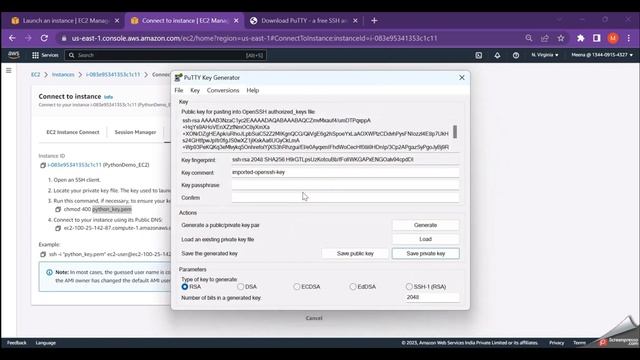The height and width of the screenshot is (360, 640).
Task: Select the EC2 Instance Connect tab
Action: click(73, 132)
